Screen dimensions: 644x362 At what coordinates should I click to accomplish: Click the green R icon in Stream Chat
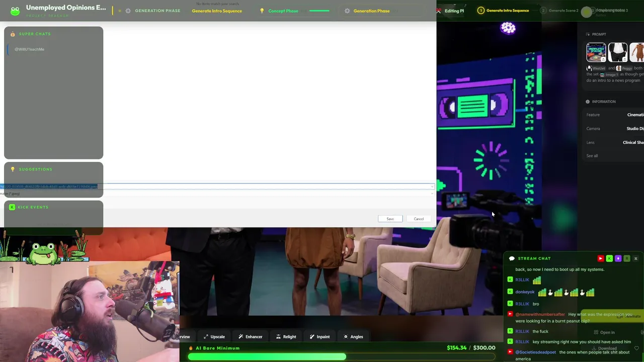click(x=626, y=258)
